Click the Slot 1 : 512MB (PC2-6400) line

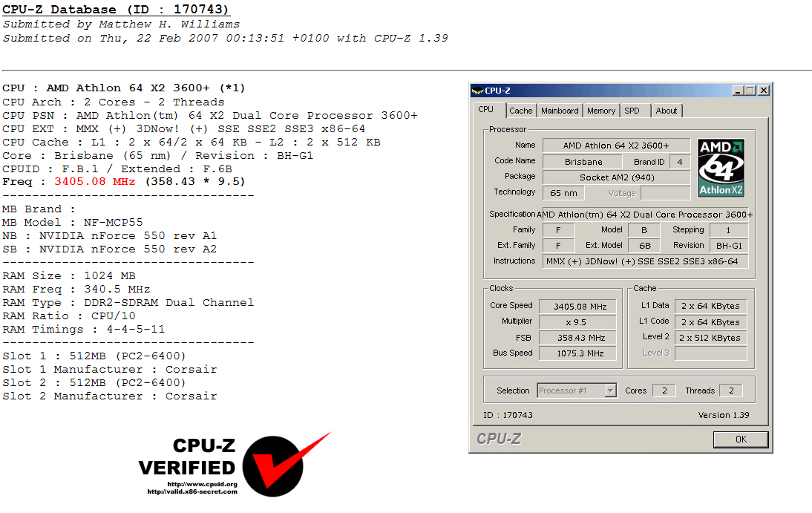tap(94, 356)
